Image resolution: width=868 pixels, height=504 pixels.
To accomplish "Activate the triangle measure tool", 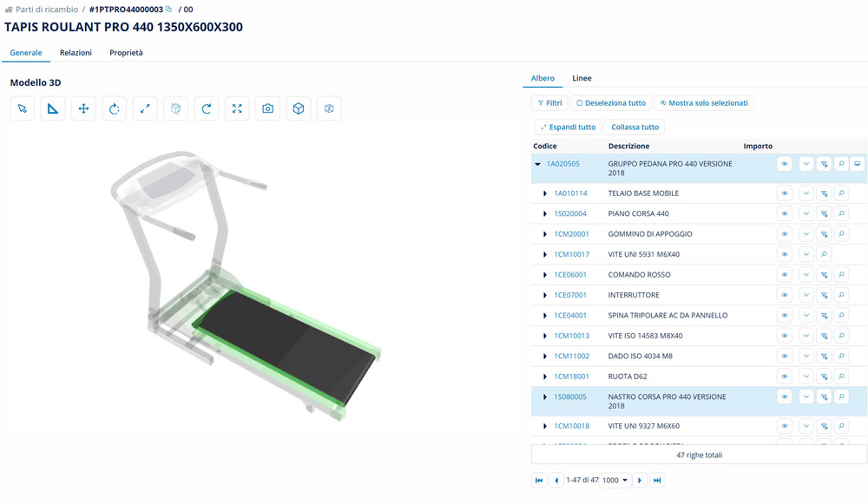I will pyautogui.click(x=53, y=108).
